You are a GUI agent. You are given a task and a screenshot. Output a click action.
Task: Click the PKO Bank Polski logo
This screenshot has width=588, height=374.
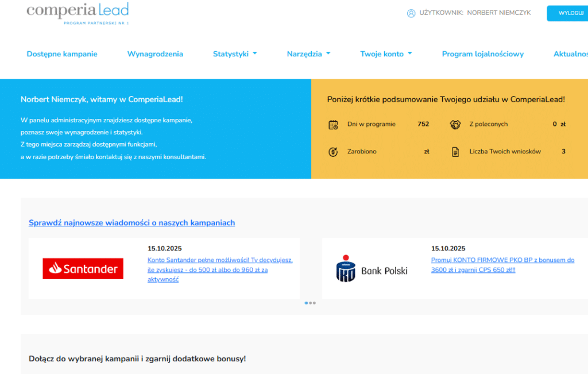(372, 268)
